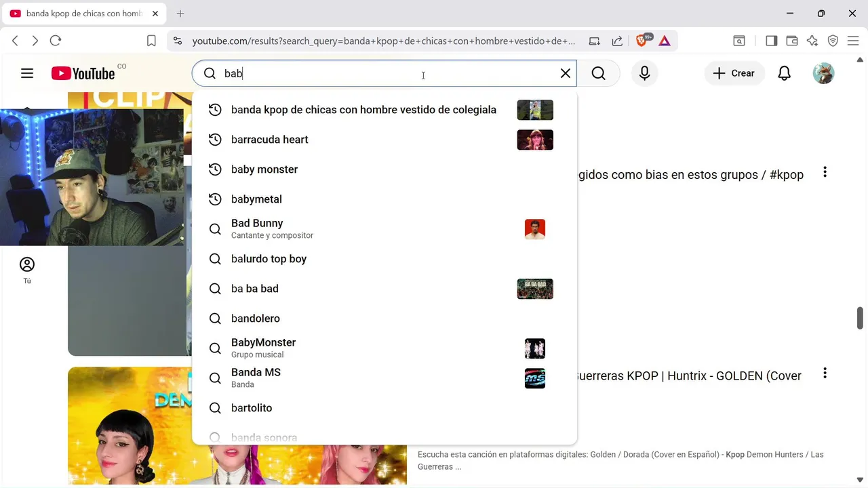Submit search with the magnifier button

(598, 73)
